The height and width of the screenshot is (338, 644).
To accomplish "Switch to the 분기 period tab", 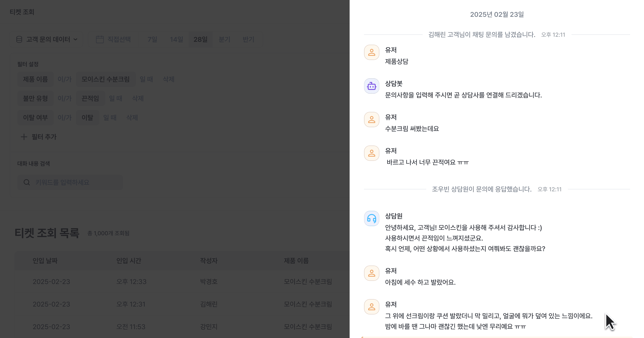I will pyautogui.click(x=224, y=39).
